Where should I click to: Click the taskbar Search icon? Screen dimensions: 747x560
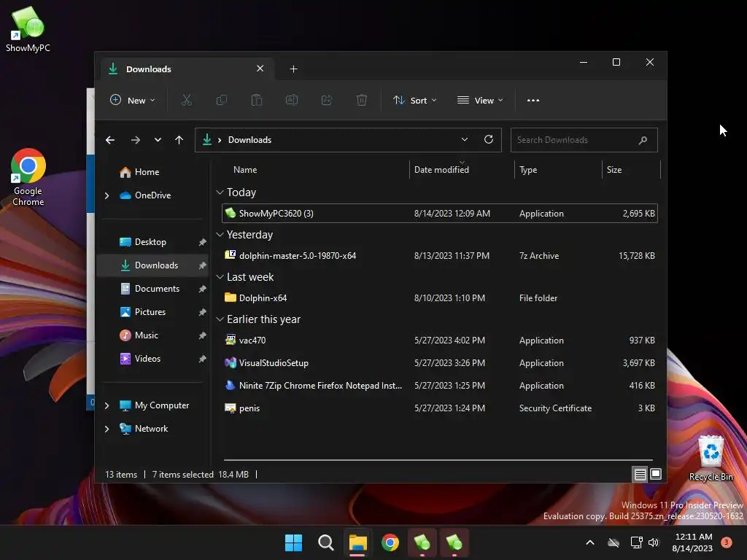[326, 542]
